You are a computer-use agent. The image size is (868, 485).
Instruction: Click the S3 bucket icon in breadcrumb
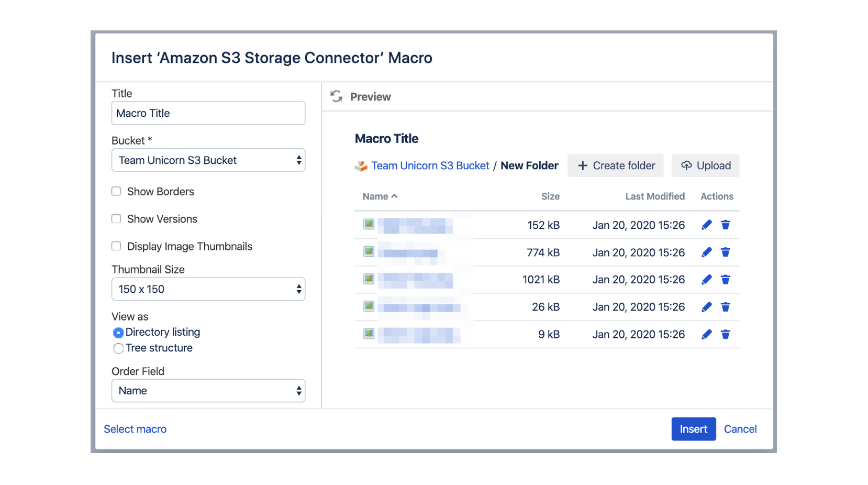click(361, 166)
